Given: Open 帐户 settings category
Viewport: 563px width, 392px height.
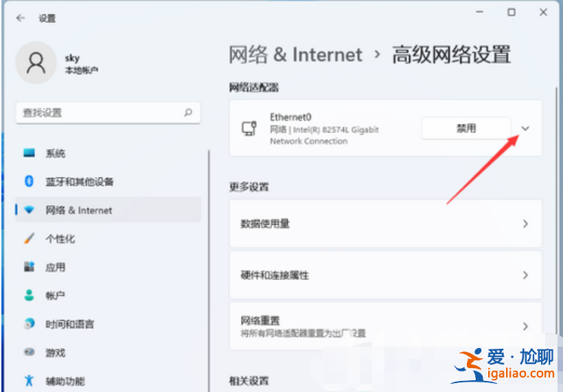Looking at the screenshot, I should pyautogui.click(x=108, y=295).
